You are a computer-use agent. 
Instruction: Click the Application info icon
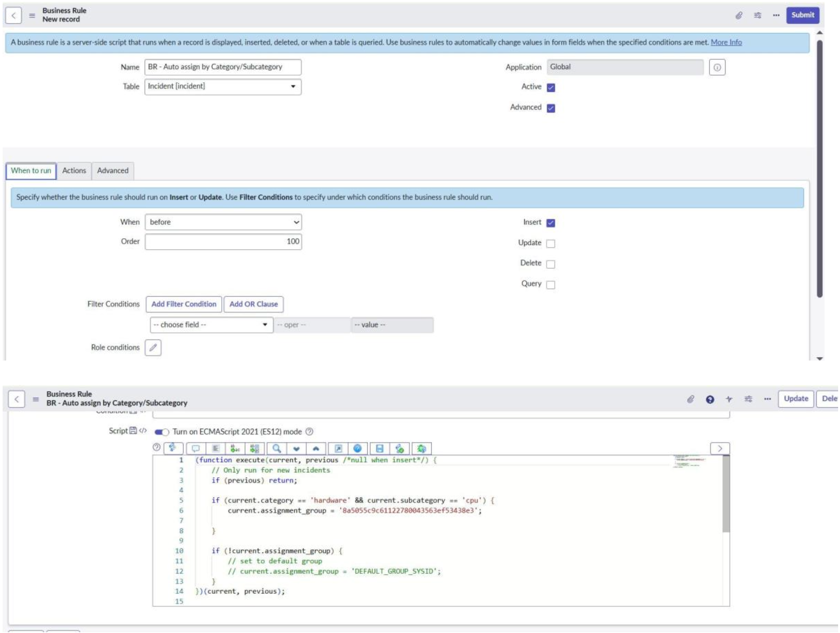tap(717, 67)
